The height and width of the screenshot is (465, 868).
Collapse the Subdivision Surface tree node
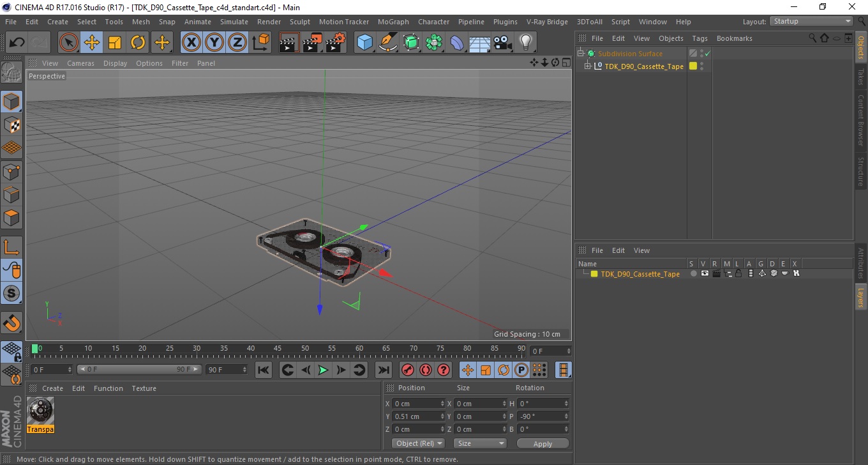581,54
